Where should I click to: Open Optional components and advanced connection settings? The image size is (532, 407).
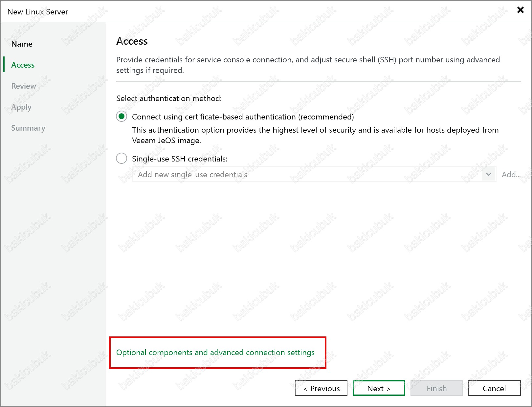pos(215,353)
